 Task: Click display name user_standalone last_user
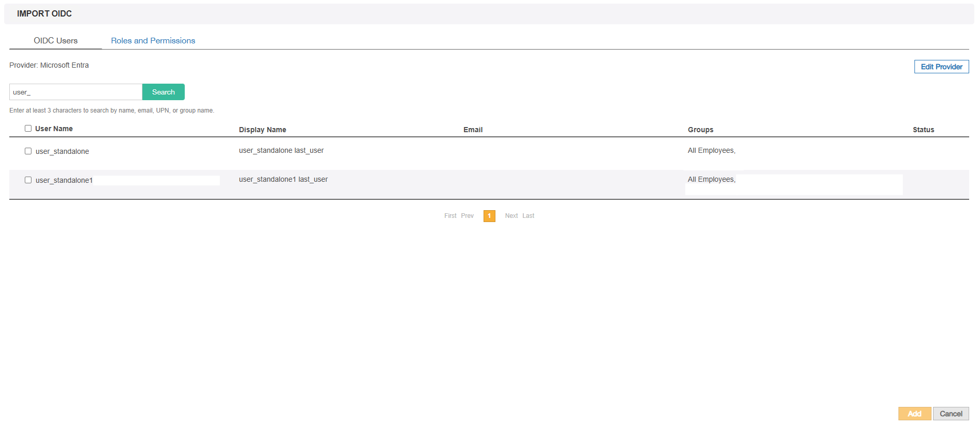pyautogui.click(x=281, y=150)
